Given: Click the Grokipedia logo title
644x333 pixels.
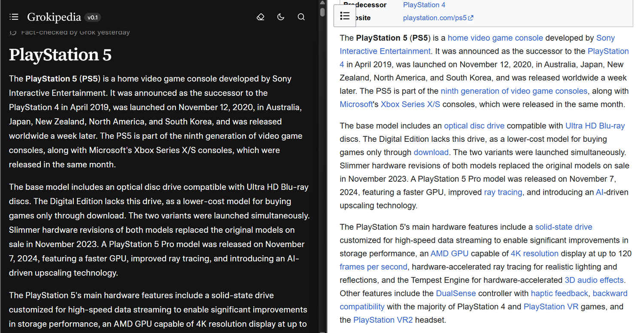Looking at the screenshot, I should tap(54, 17).
